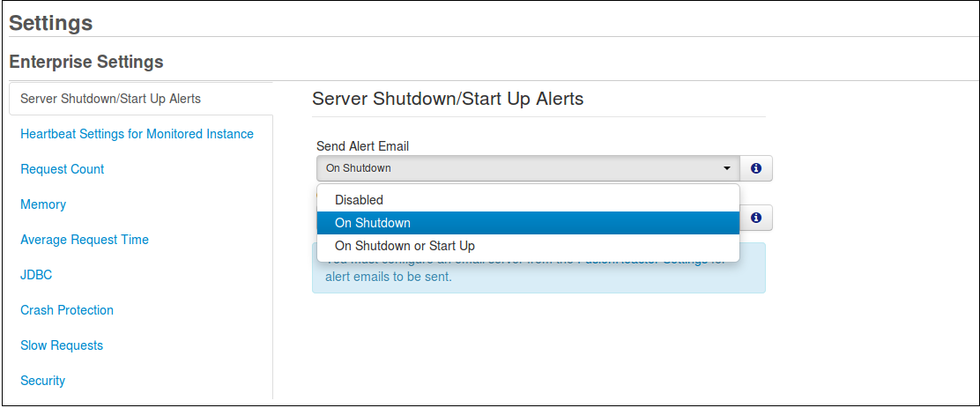Click the second info icon below dropdown
The width and height of the screenshot is (980, 408).
756,218
